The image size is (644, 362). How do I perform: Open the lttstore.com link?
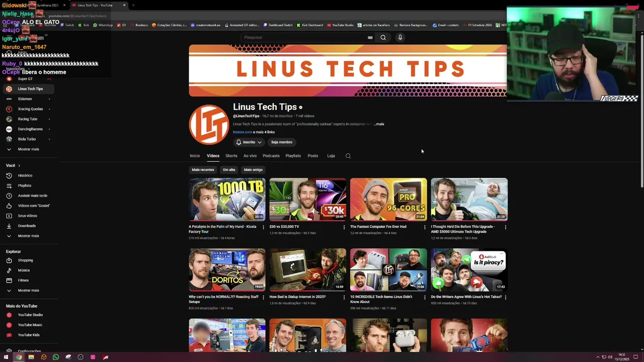[243, 132]
